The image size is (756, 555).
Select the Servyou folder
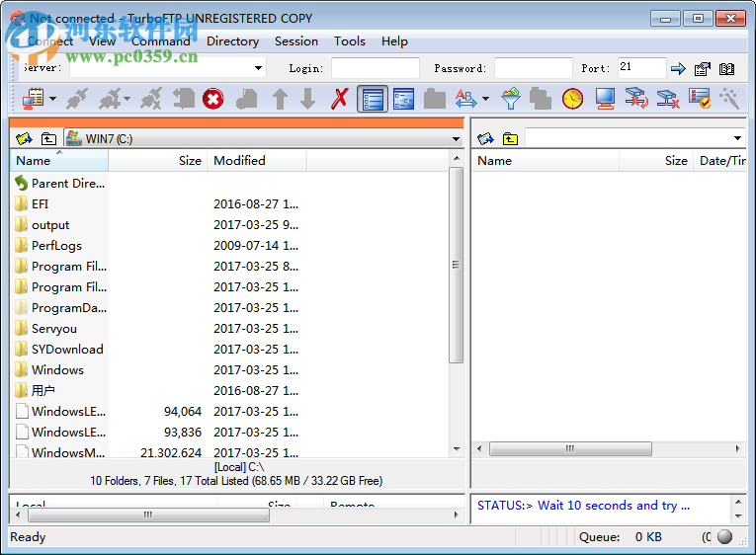click(45, 329)
